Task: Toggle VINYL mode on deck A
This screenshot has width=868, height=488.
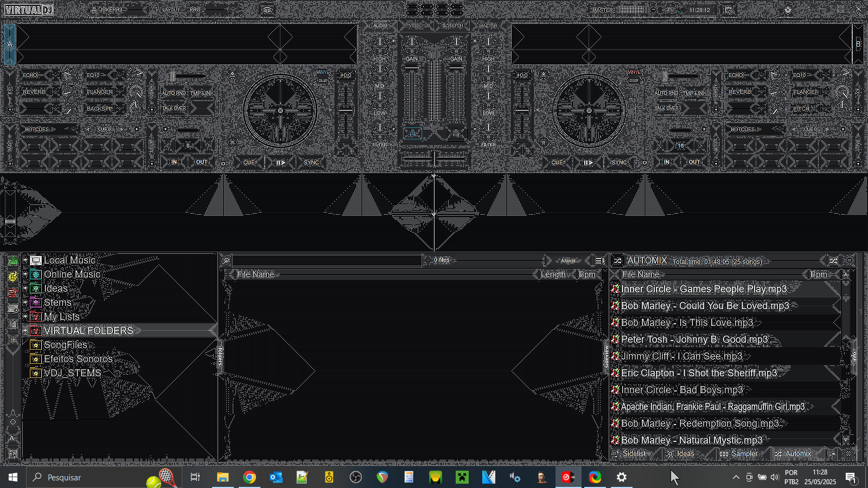Action: 323,72
